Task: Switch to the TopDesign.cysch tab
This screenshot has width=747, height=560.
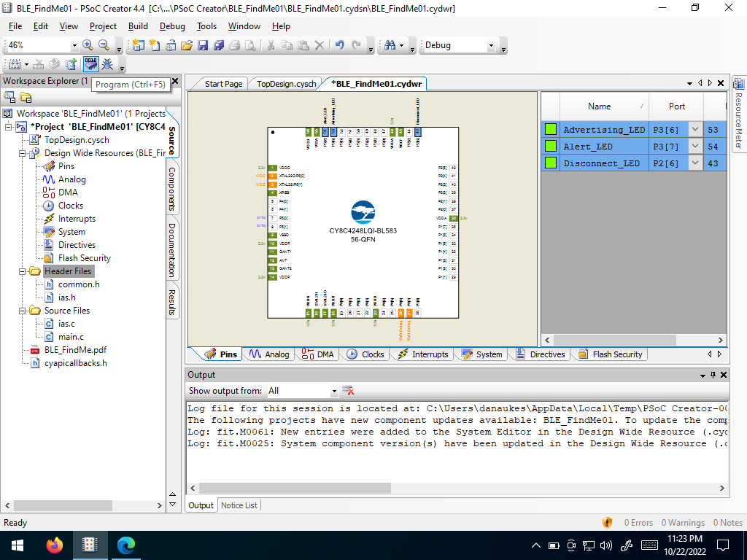Action: [286, 84]
